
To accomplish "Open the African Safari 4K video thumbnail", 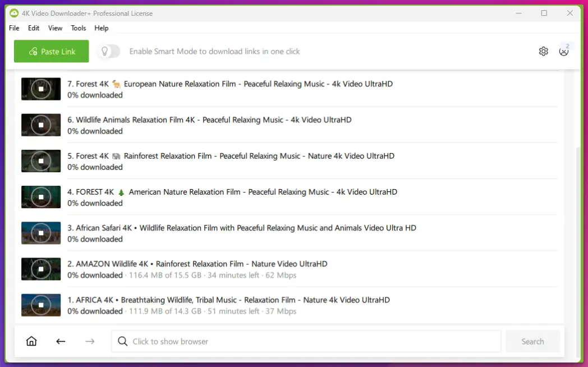I will coord(40,233).
